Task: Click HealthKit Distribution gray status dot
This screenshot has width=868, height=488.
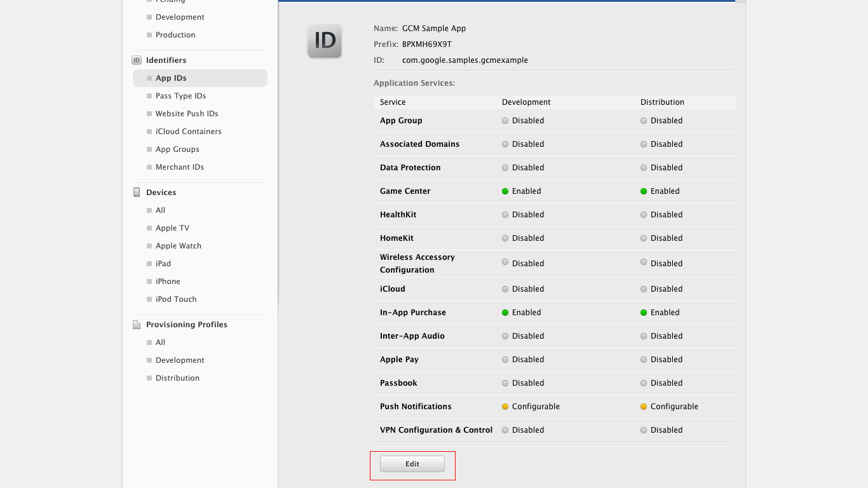Action: pos(644,215)
